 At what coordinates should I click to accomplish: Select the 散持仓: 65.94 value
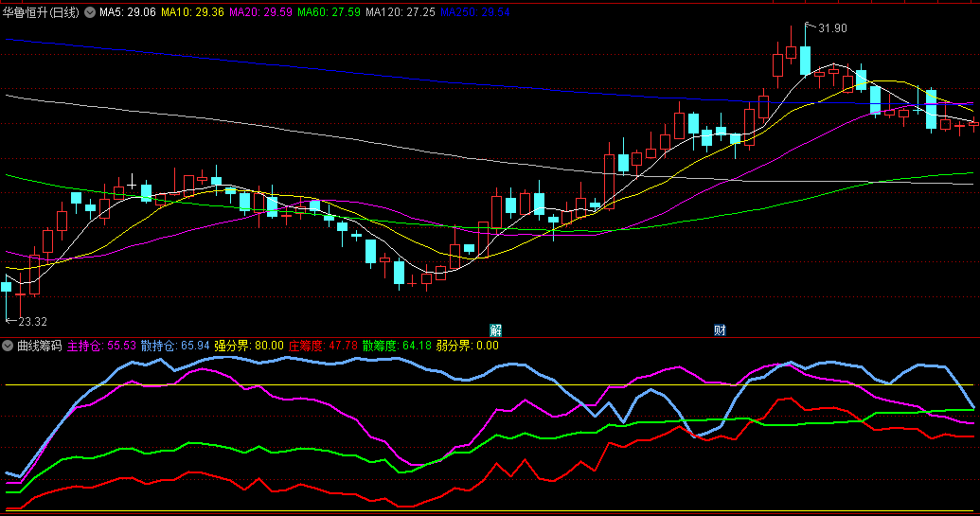click(175, 346)
